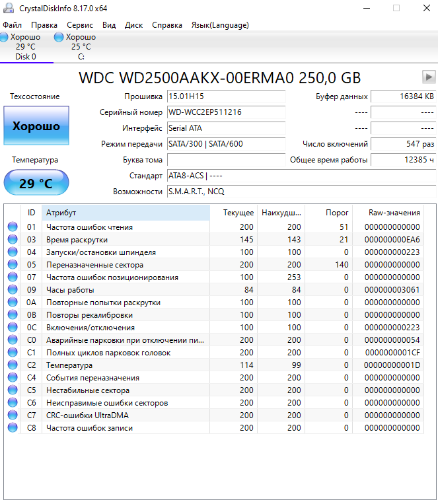The height and width of the screenshot is (504, 438).
Task: Open the Сервис menu
Action: point(80,25)
